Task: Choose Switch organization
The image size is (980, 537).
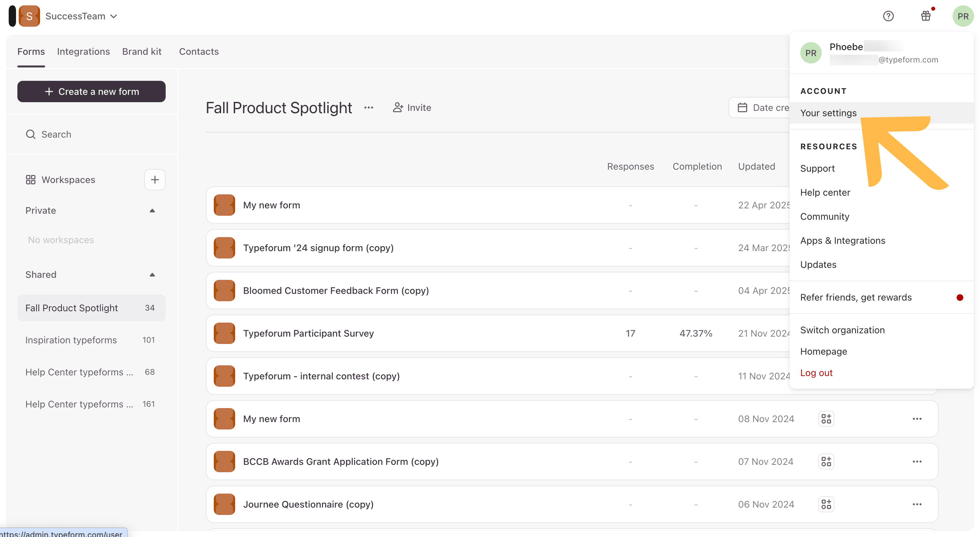Action: 842,330
